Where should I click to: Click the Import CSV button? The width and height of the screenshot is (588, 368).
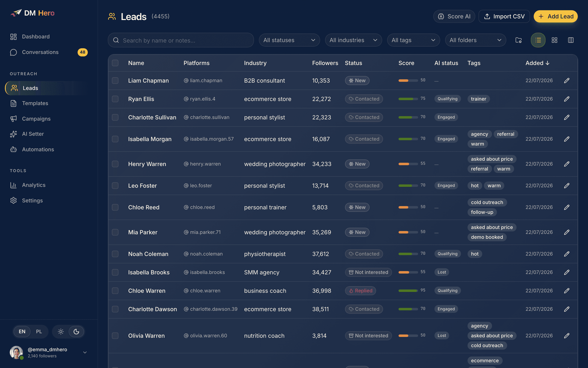pyautogui.click(x=504, y=16)
